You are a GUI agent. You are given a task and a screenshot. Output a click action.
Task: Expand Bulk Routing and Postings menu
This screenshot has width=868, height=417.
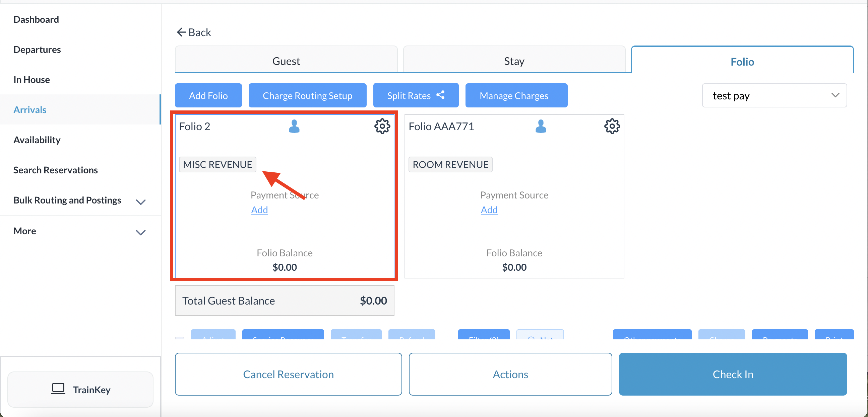[140, 201]
